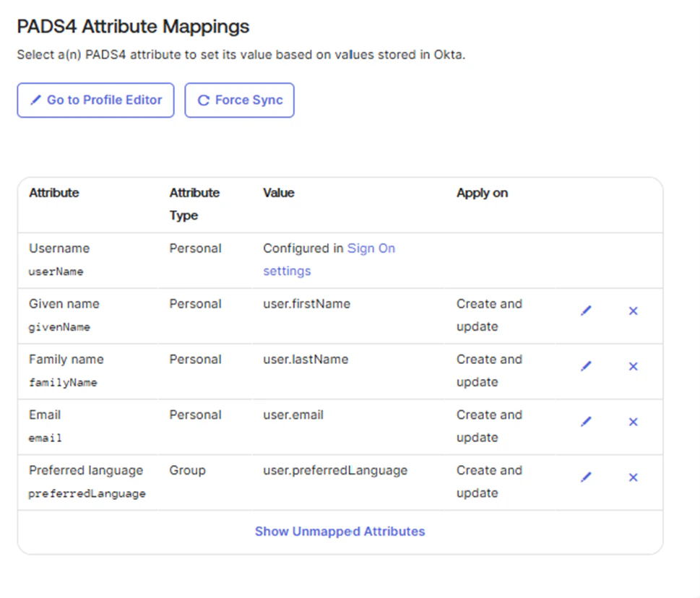Edit the Preferred language mapping pencil icon
Screen dimensions: 700x598
click(586, 477)
